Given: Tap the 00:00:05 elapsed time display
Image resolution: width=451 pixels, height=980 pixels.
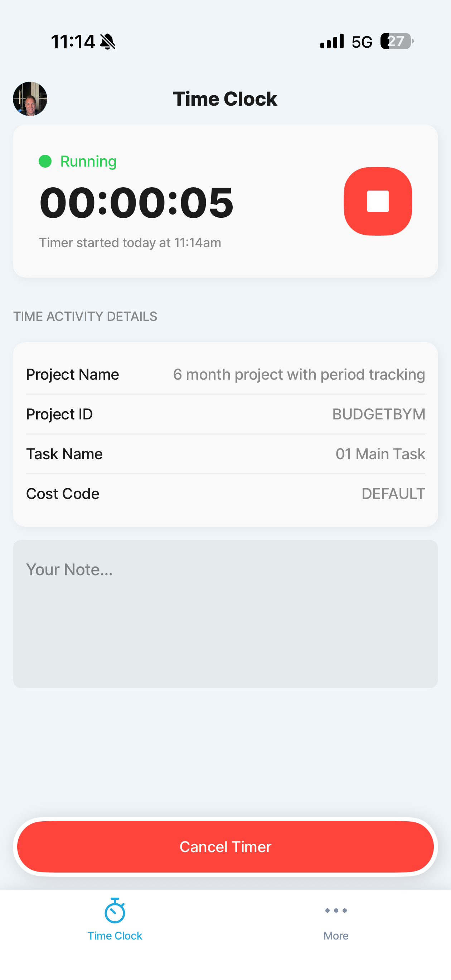Looking at the screenshot, I should pos(136,202).
